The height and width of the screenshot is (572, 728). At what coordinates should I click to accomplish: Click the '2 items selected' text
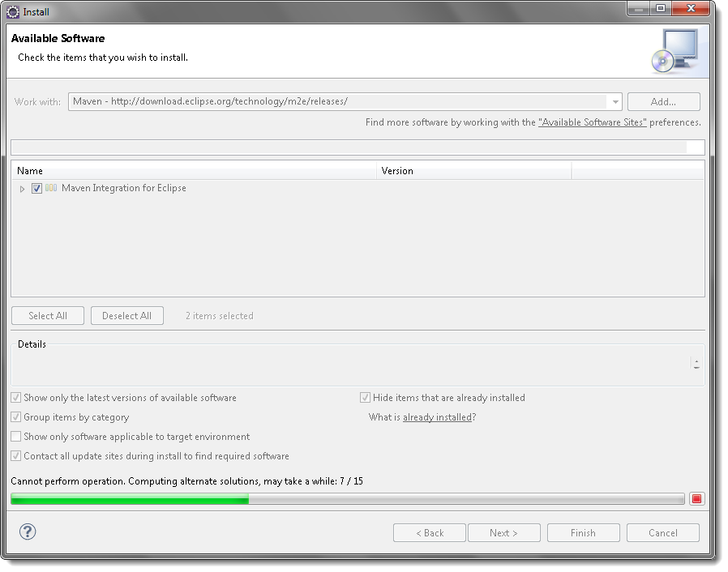(220, 316)
